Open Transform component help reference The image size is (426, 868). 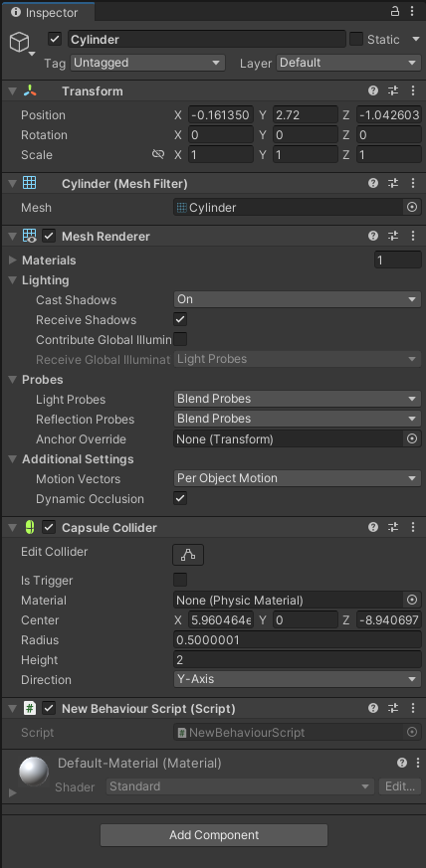click(x=373, y=90)
